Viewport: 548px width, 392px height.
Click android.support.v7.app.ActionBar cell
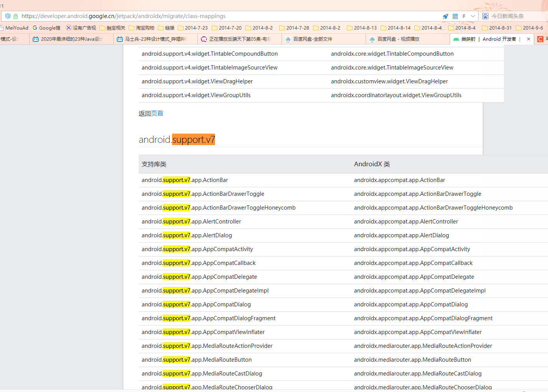(x=185, y=180)
